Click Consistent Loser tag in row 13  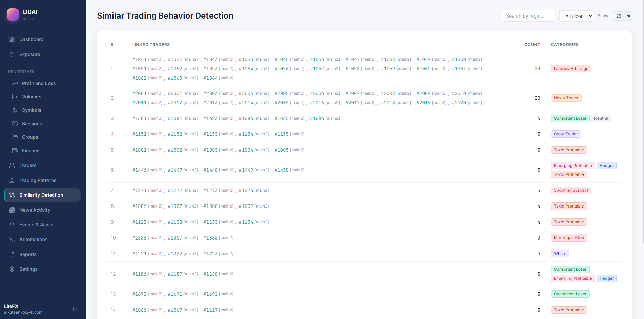[x=570, y=294]
